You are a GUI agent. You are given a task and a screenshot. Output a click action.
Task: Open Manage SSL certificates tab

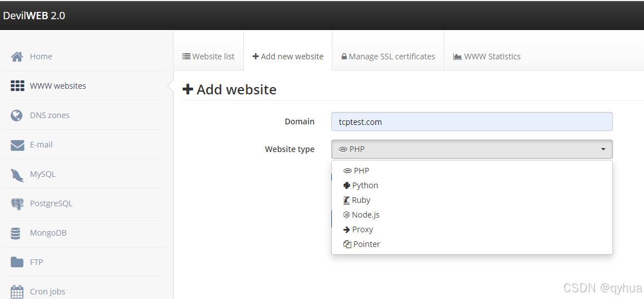388,57
